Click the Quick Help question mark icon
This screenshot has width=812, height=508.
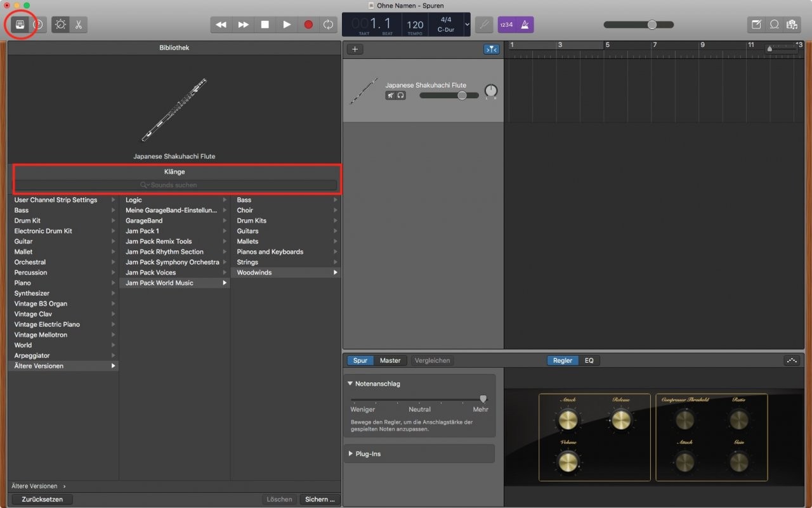(x=38, y=25)
